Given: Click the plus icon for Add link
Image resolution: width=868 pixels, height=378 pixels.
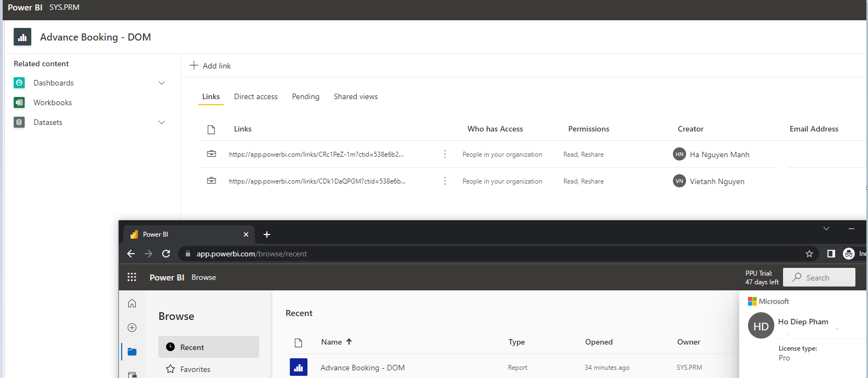Looking at the screenshot, I should [x=194, y=65].
